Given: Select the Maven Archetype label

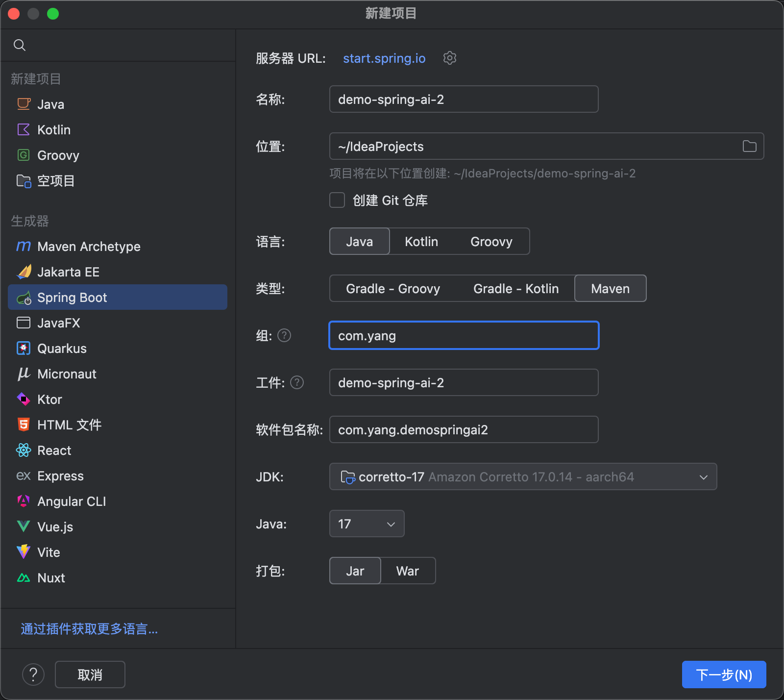Looking at the screenshot, I should pyautogui.click(x=89, y=247).
